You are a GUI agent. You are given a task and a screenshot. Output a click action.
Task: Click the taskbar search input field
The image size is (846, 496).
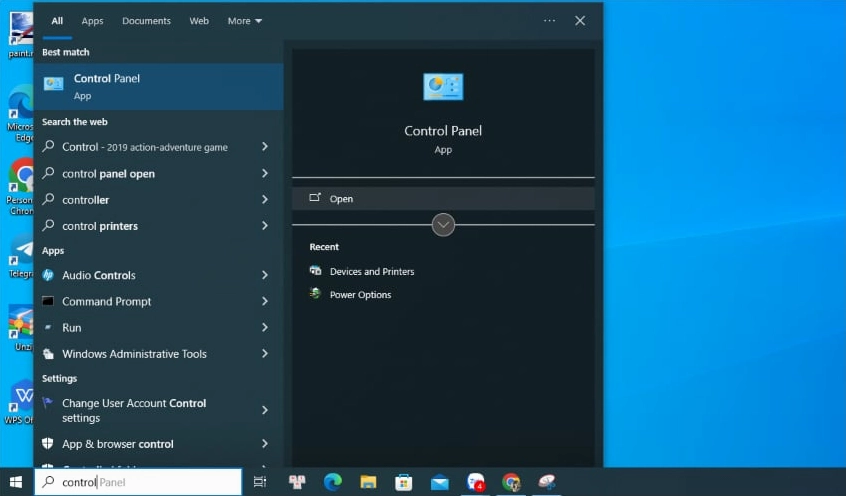(x=139, y=482)
